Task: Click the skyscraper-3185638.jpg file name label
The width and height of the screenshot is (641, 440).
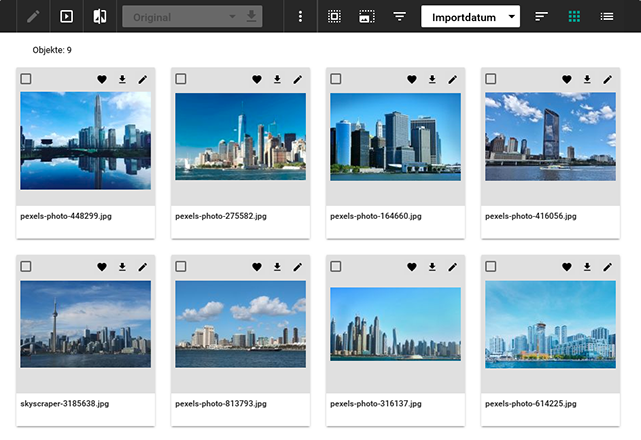Action: click(64, 404)
